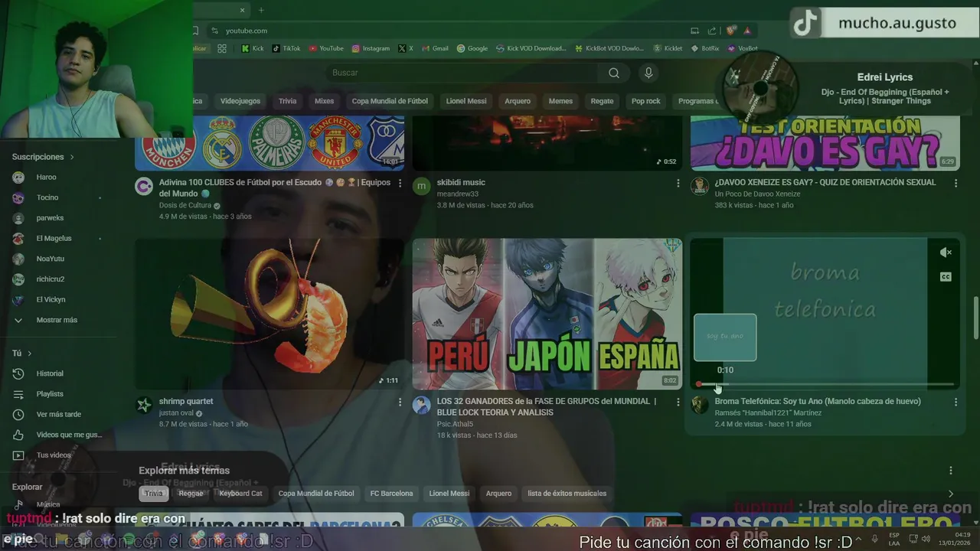Click the YouTube search magnifier button
Image resolution: width=980 pixels, height=551 pixels.
coord(614,73)
